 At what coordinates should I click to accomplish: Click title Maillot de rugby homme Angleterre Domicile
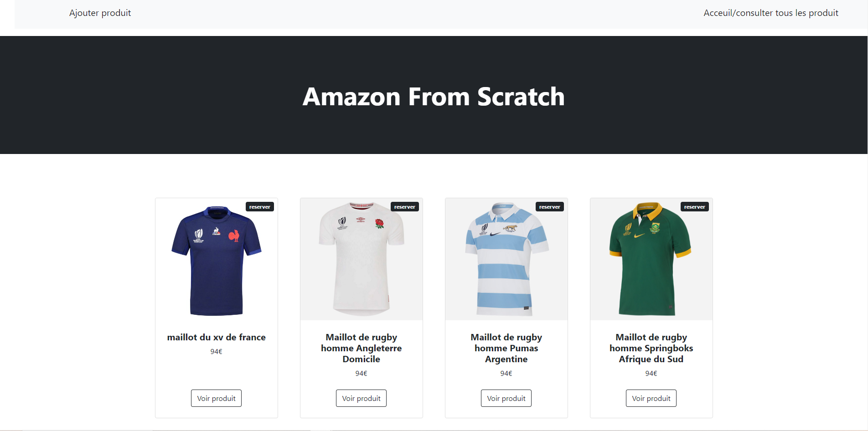(x=361, y=348)
